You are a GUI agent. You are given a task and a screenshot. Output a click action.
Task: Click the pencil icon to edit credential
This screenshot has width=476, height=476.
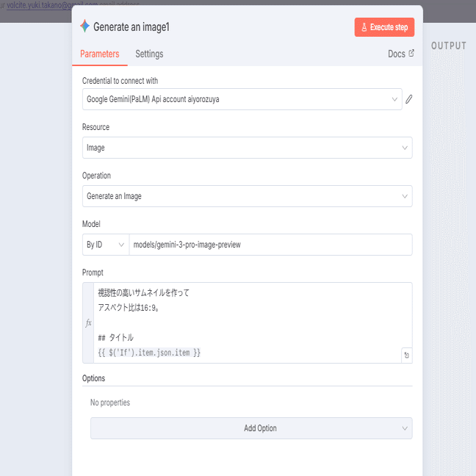pos(408,99)
